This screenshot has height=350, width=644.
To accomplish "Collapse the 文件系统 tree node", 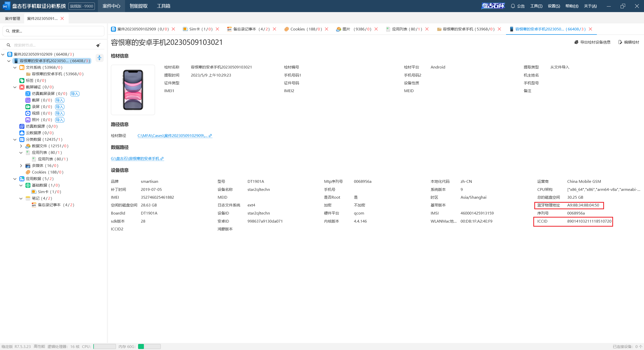I will [x=15, y=67].
